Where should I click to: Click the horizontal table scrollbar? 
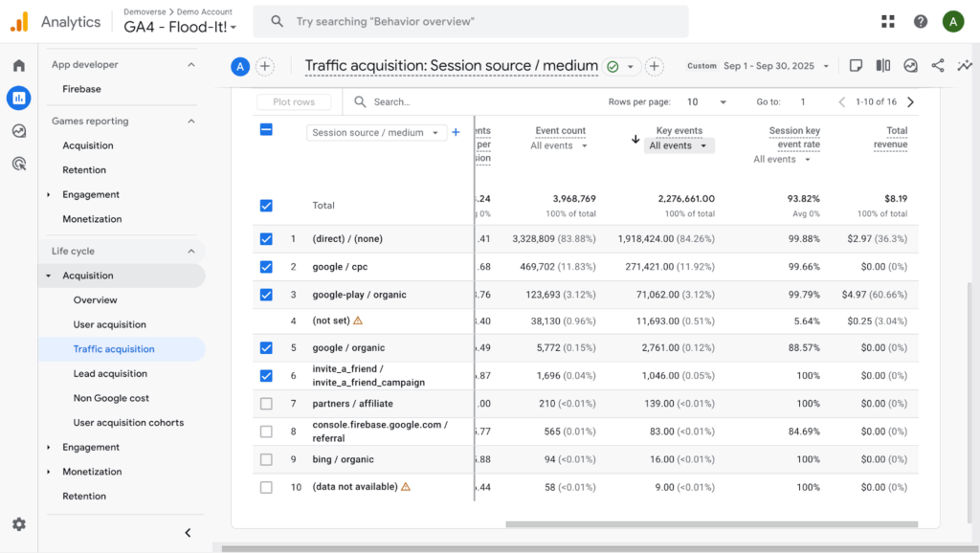710,524
